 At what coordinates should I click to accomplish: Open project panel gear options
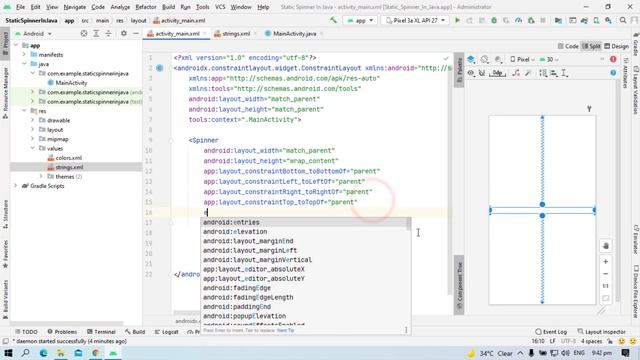124,33
